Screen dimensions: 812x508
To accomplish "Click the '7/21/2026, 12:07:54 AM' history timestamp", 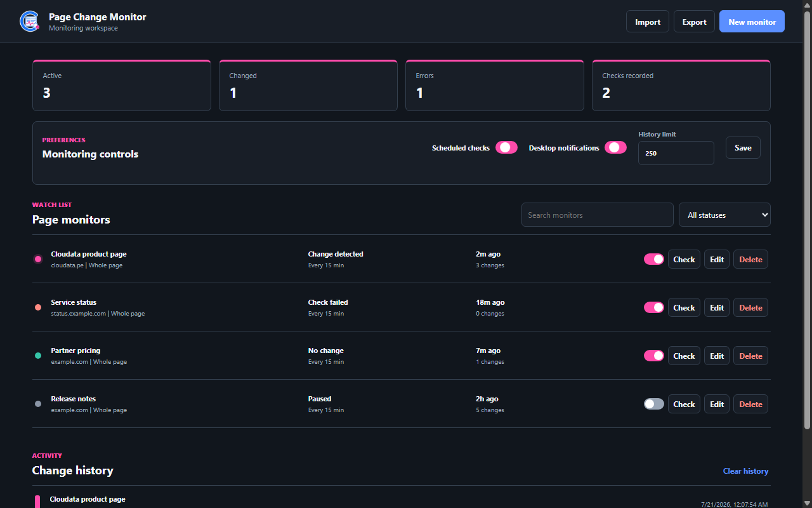I will point(734,504).
